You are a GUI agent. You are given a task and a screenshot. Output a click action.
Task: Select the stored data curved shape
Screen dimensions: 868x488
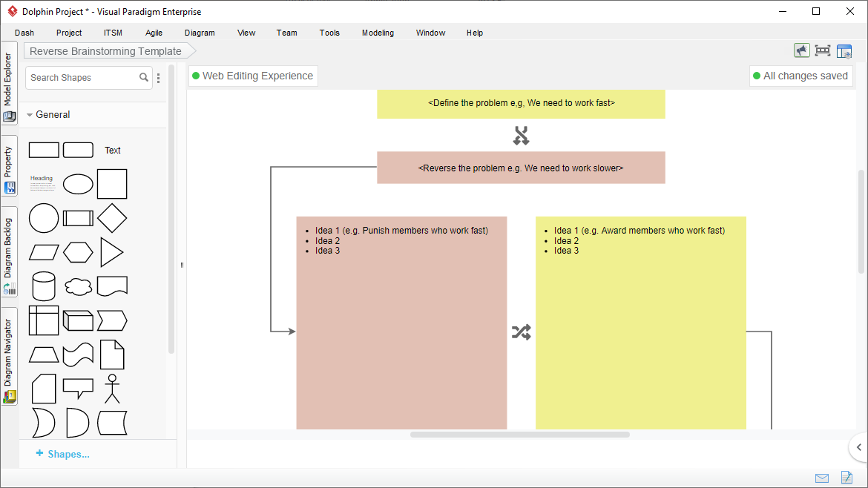pos(112,423)
